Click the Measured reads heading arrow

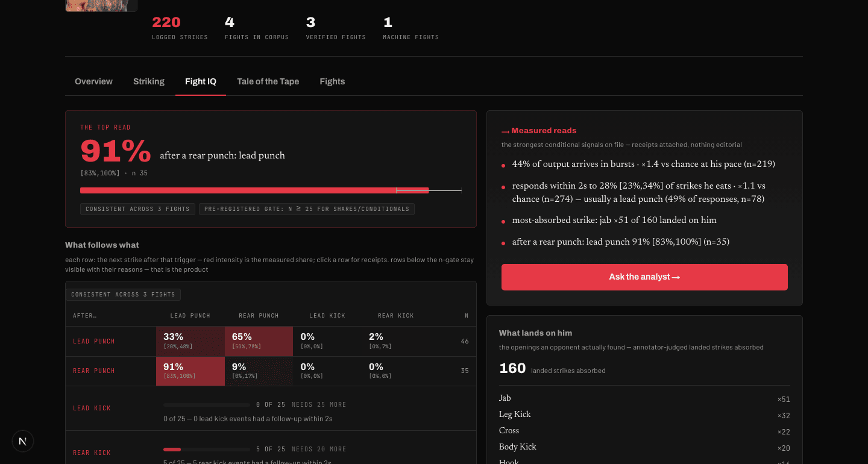[506, 131]
